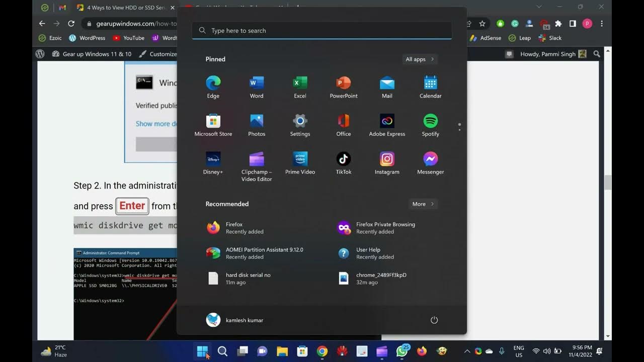Open the WordPress bookmark
This screenshot has height=362, width=644.
point(87,38)
